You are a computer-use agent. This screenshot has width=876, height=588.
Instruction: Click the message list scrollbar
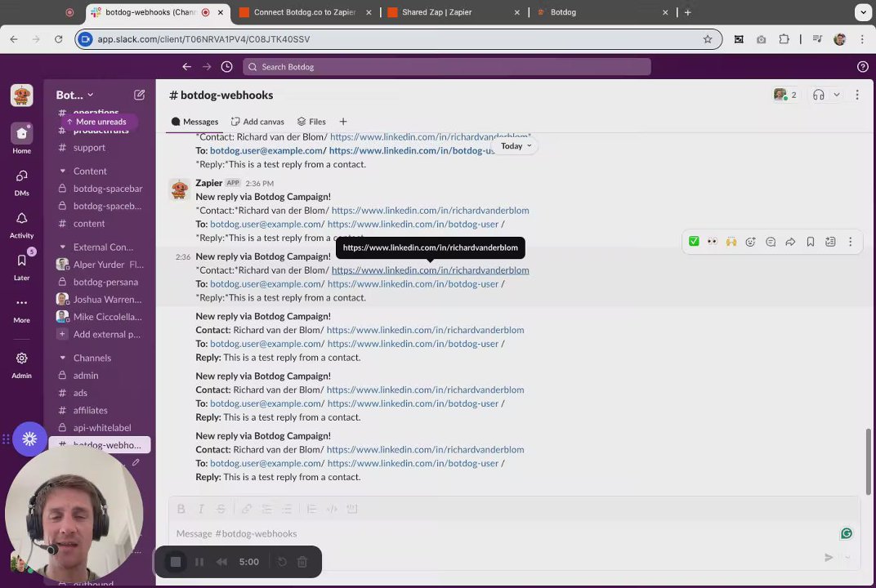(x=868, y=461)
